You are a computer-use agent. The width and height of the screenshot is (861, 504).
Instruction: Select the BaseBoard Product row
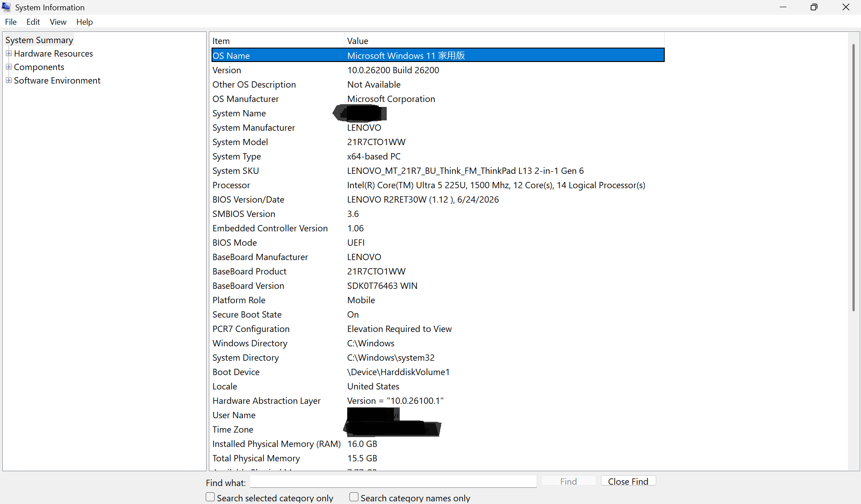pos(438,271)
